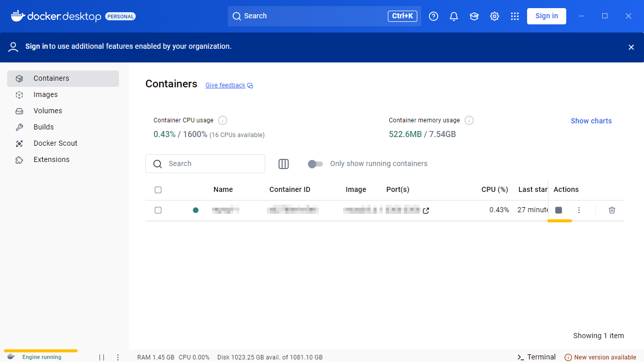This screenshot has width=644, height=362.
Task: Open the apps grid menu in header
Action: (515, 16)
